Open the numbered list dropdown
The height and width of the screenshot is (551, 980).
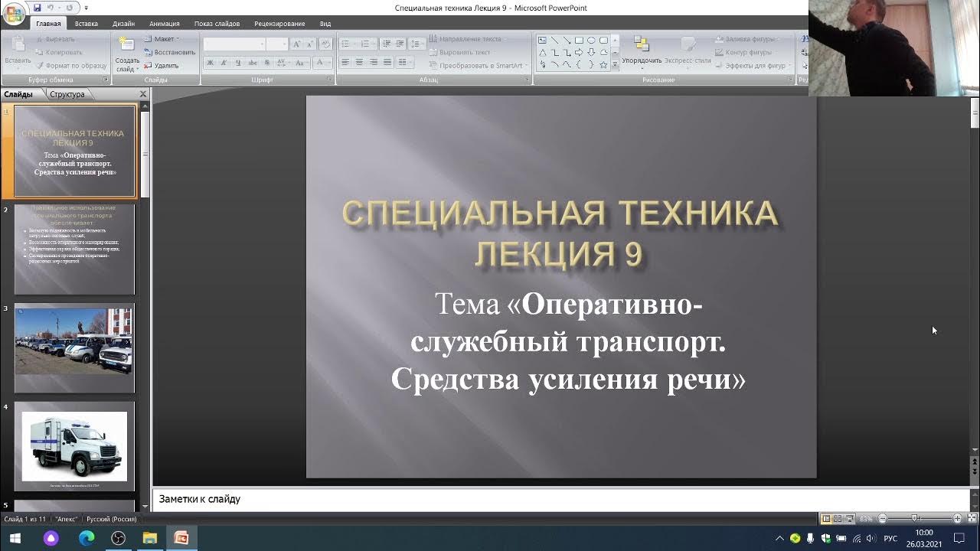(x=368, y=44)
